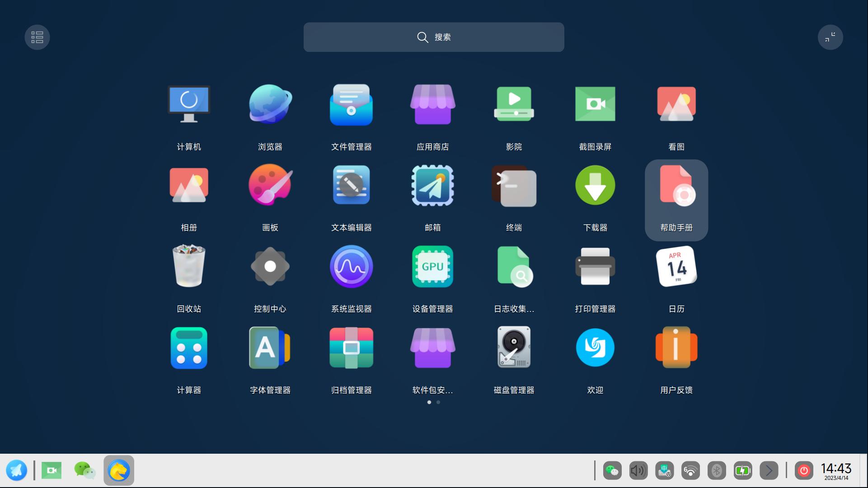Screen dimensions: 868x488
Task: Switch to category list view at top-left
Action: point(37,37)
